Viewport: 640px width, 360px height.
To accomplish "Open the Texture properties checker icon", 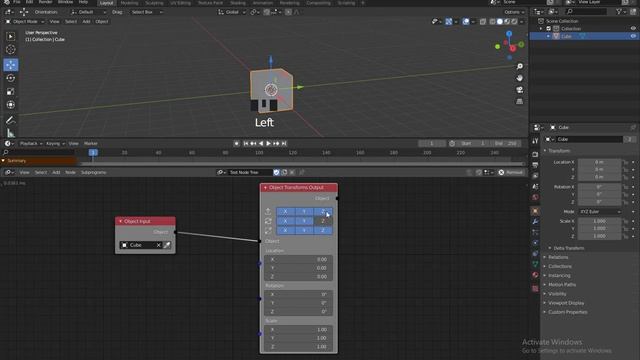I will 535,289.
